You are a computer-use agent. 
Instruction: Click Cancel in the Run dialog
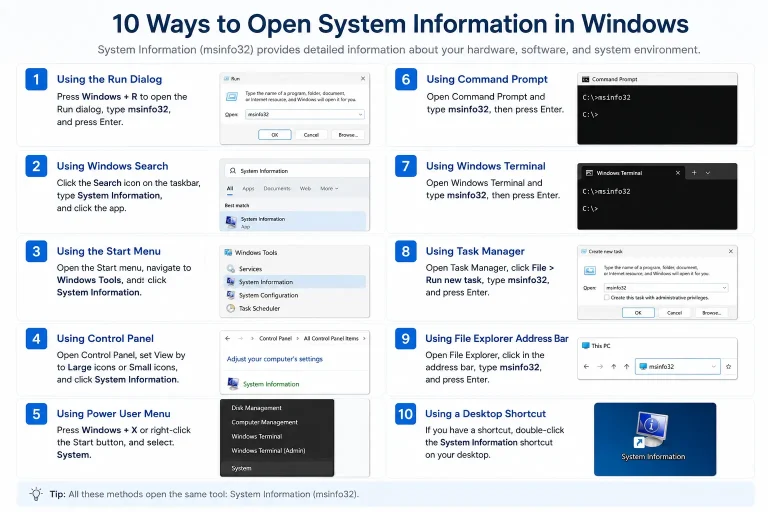point(311,135)
